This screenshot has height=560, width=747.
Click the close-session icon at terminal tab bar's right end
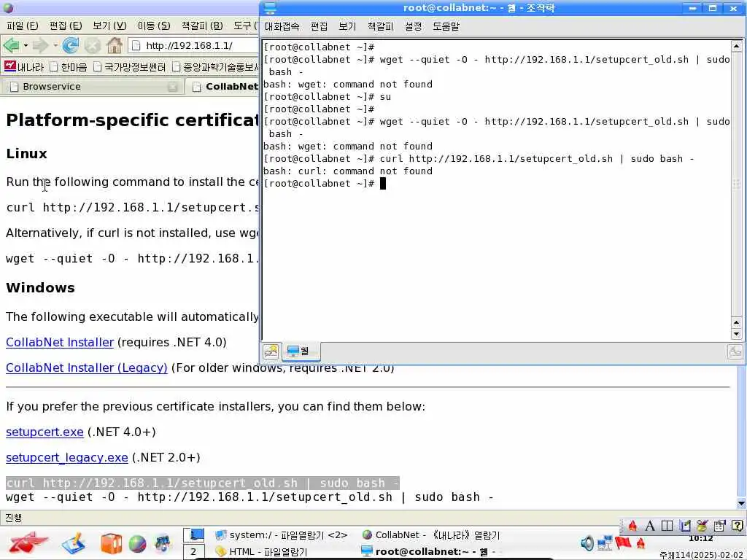[x=735, y=352]
